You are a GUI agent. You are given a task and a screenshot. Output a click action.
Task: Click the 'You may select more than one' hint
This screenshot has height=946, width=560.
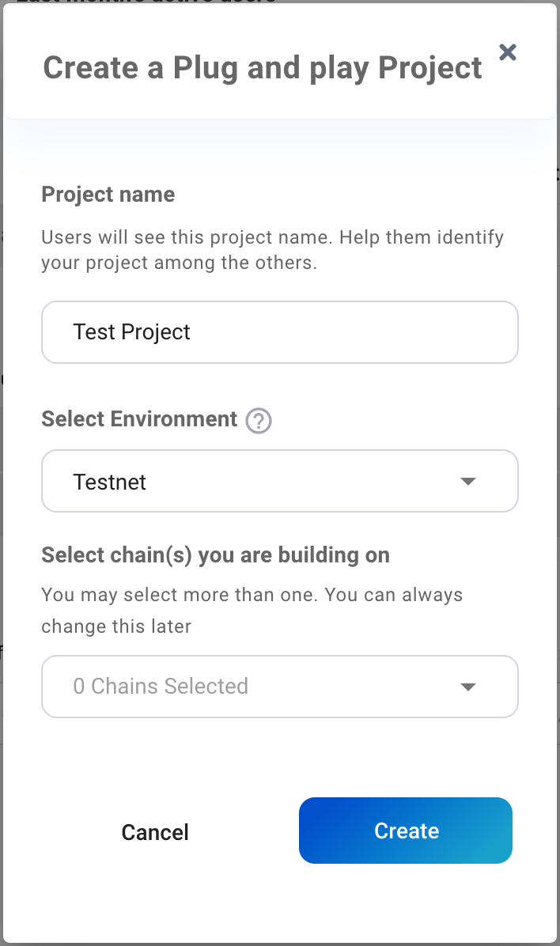(252, 595)
